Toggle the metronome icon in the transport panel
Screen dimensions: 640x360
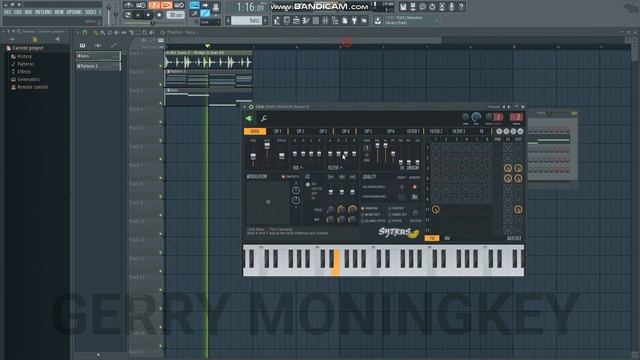(x=129, y=5)
